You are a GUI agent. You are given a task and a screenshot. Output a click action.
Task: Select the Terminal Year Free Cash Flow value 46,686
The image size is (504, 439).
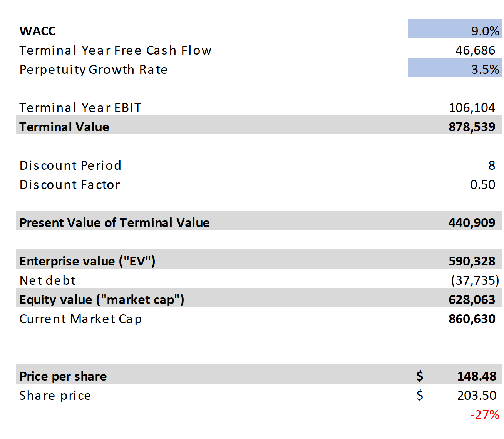pyautogui.click(x=475, y=50)
